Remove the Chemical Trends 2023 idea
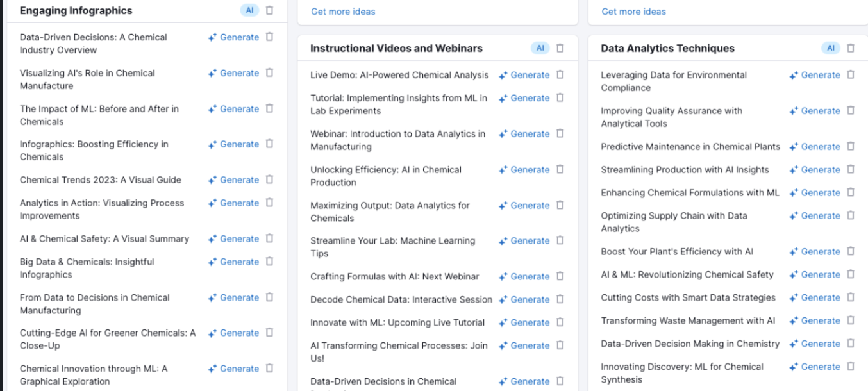 coord(269,180)
